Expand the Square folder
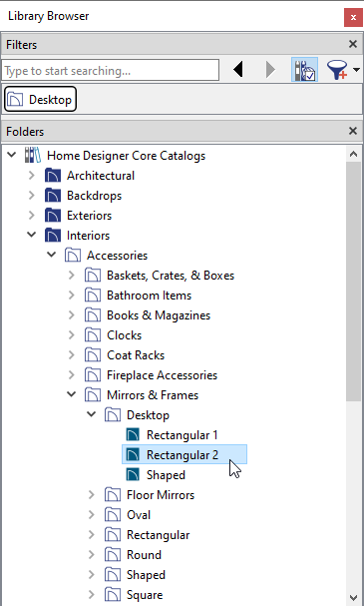The width and height of the screenshot is (364, 606). tap(92, 594)
